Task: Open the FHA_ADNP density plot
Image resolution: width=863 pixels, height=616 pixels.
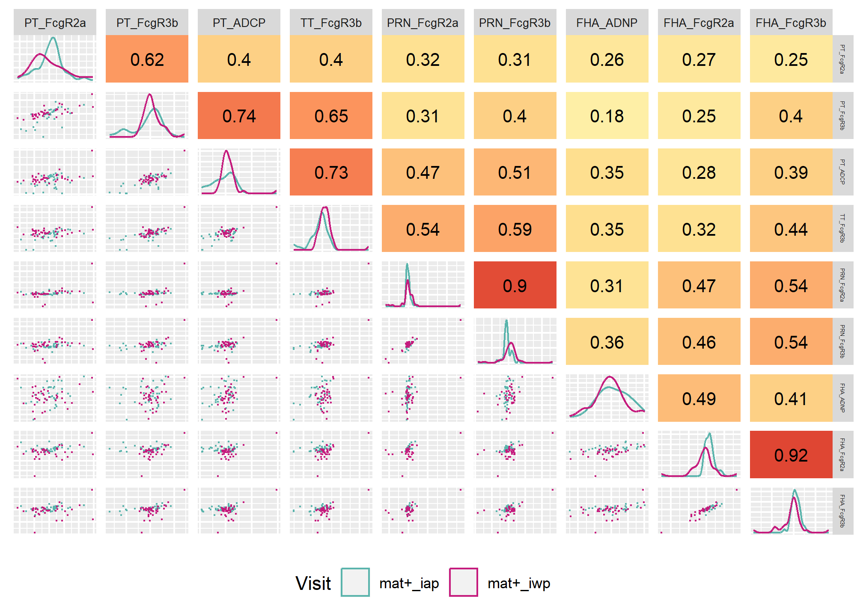Action: click(x=607, y=398)
